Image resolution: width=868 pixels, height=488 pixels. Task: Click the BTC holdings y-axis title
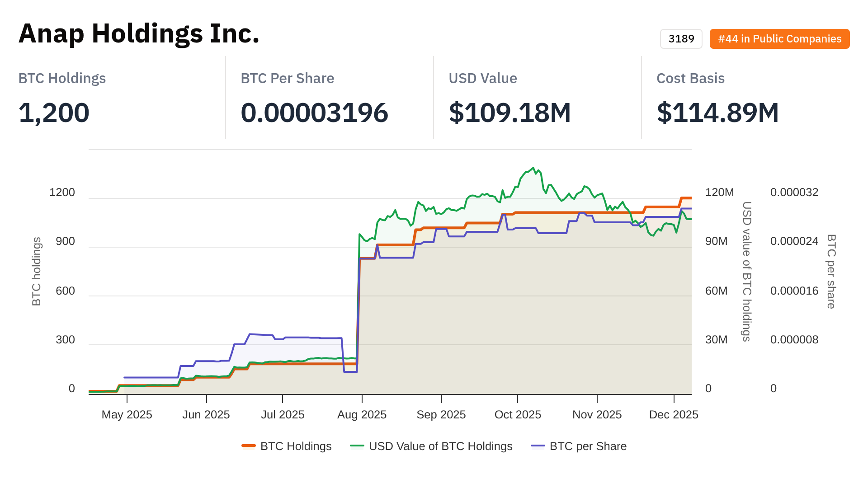click(37, 271)
